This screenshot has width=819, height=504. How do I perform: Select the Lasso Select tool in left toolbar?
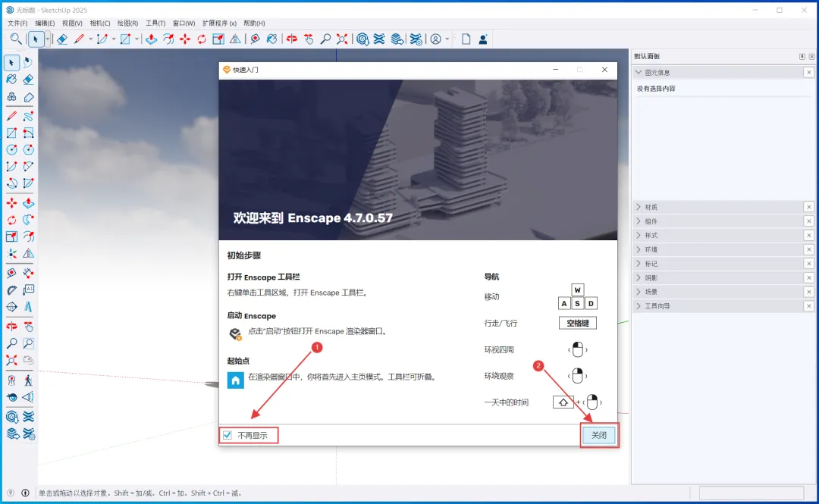point(28,63)
